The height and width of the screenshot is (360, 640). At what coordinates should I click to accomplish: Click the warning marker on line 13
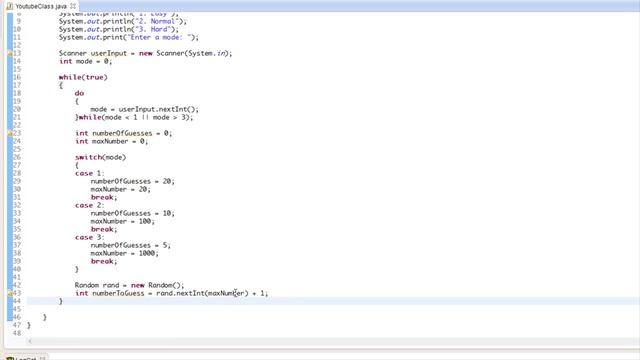click(x=10, y=53)
